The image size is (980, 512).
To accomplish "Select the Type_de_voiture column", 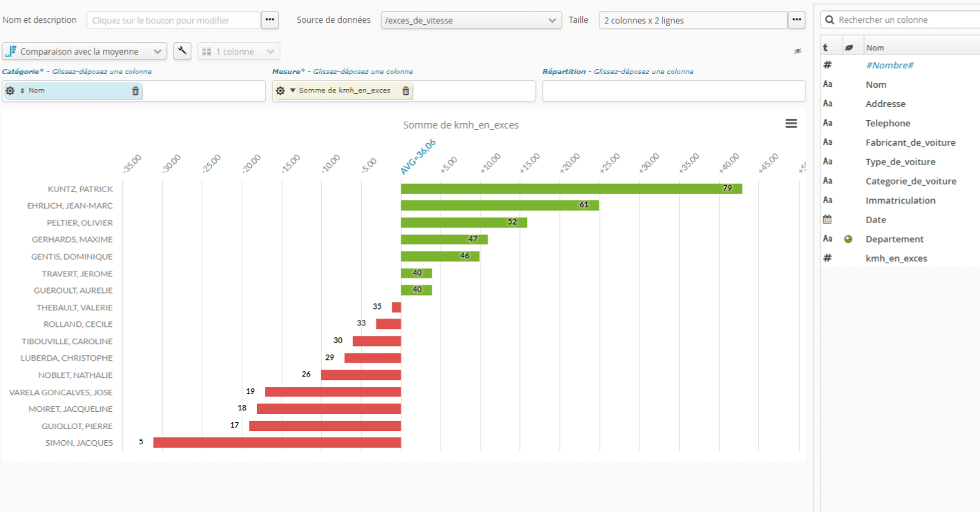I will [x=901, y=162].
